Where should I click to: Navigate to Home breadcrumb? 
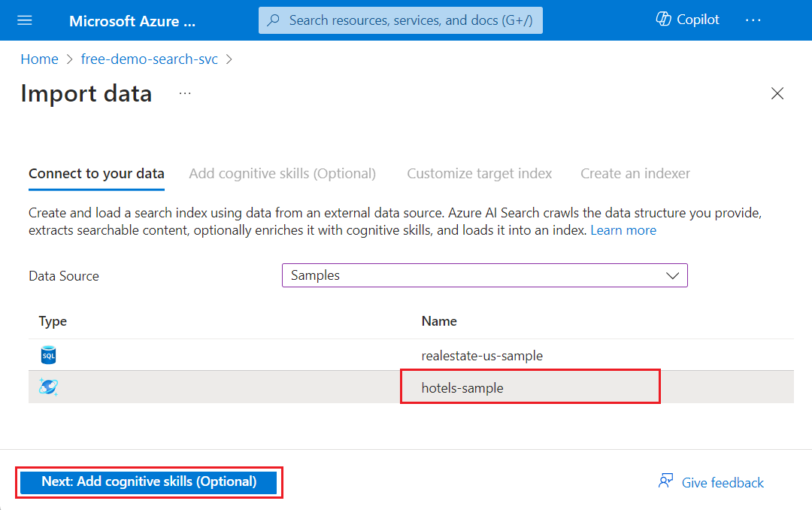(39, 59)
